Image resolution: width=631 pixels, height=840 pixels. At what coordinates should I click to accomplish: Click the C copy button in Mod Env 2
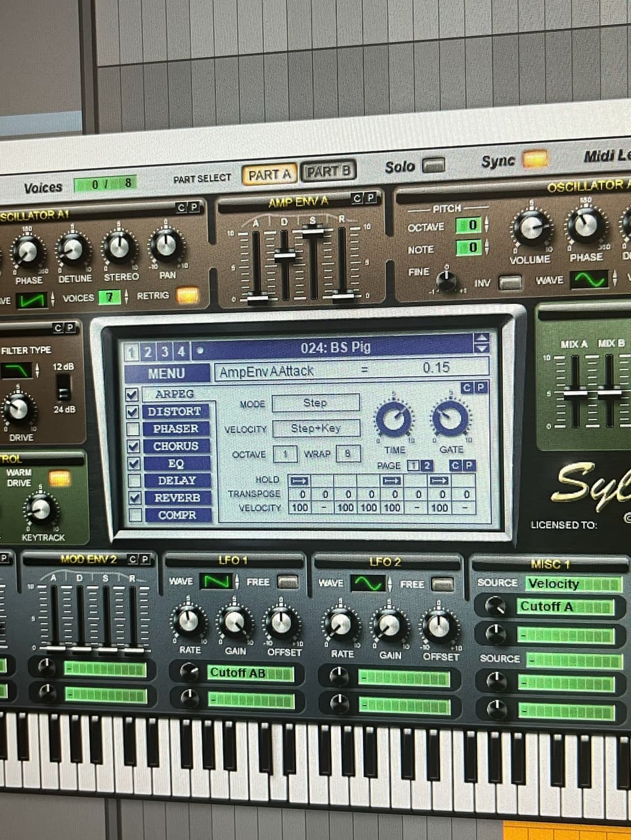[132, 559]
